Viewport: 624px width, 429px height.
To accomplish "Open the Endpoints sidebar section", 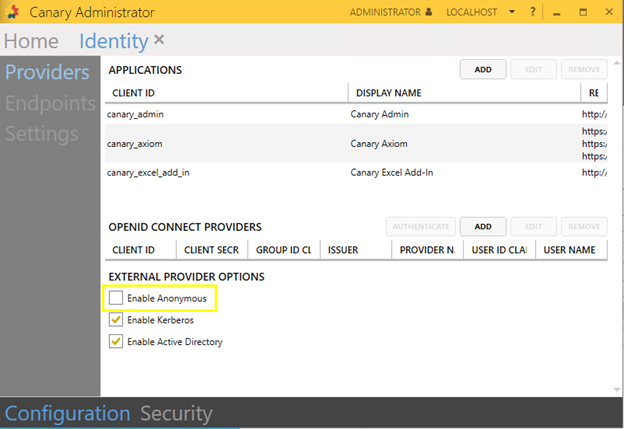I will [x=50, y=103].
